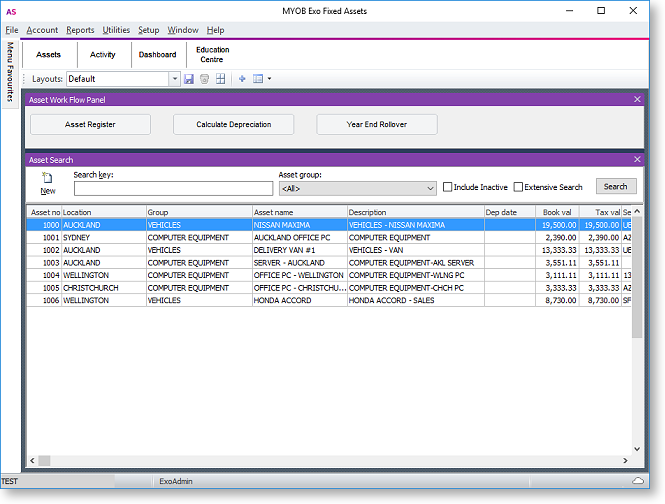This screenshot has height=504, width=665.
Task: Open the panel view options dropdown arrow
Action: (269, 79)
